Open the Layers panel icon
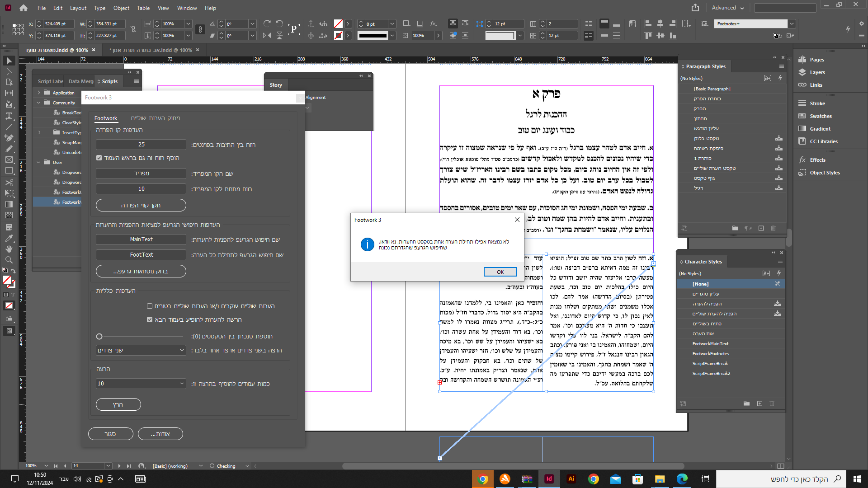This screenshot has height=488, width=868. pos(802,72)
